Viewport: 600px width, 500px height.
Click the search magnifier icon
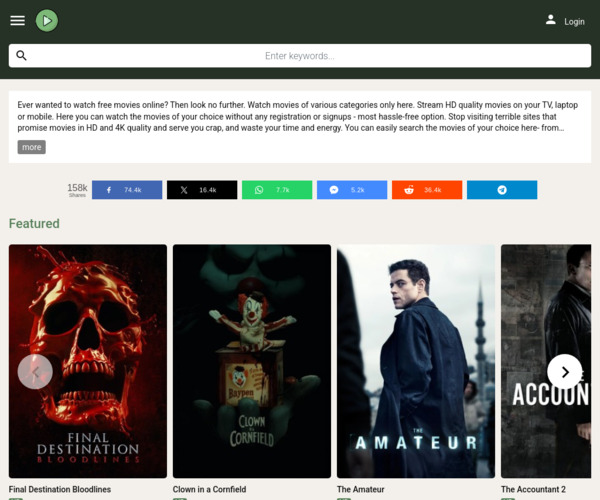[21, 55]
